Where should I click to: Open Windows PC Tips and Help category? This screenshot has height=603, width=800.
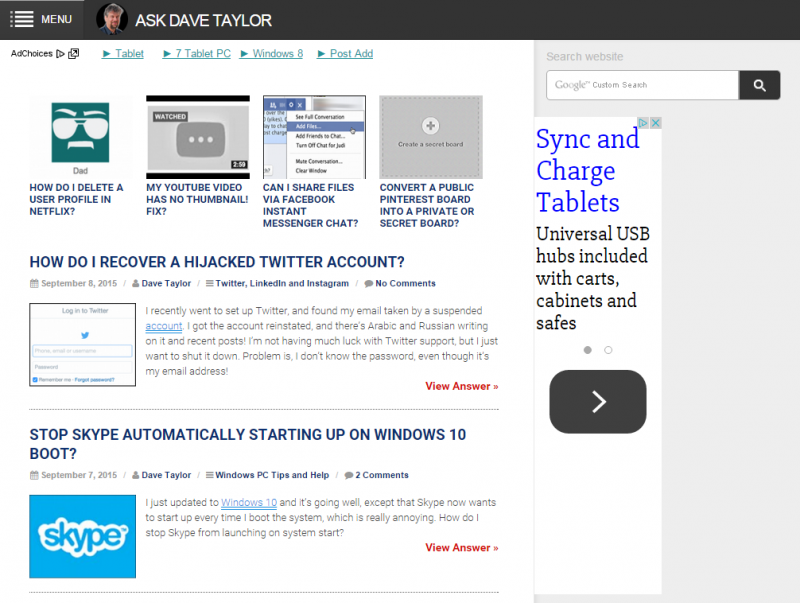coord(272,475)
